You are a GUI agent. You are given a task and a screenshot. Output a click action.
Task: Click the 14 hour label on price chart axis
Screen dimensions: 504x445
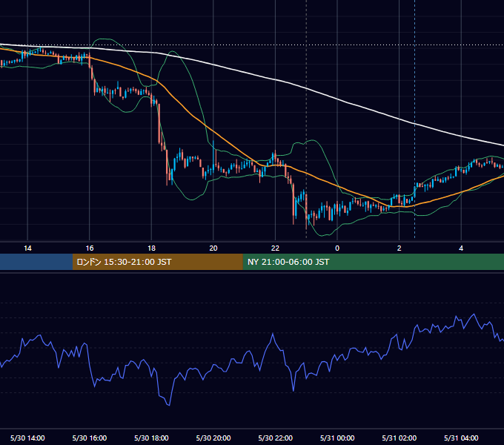(27, 248)
